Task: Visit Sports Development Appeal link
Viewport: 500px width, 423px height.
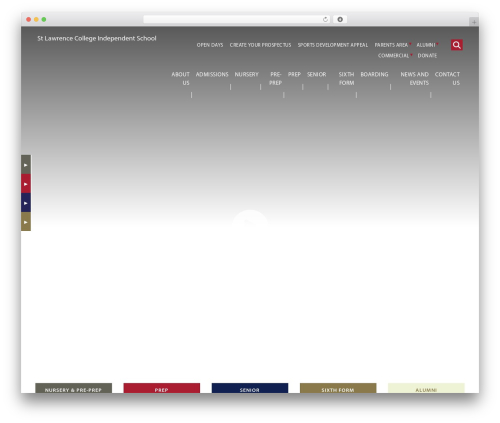Action: 333,45
